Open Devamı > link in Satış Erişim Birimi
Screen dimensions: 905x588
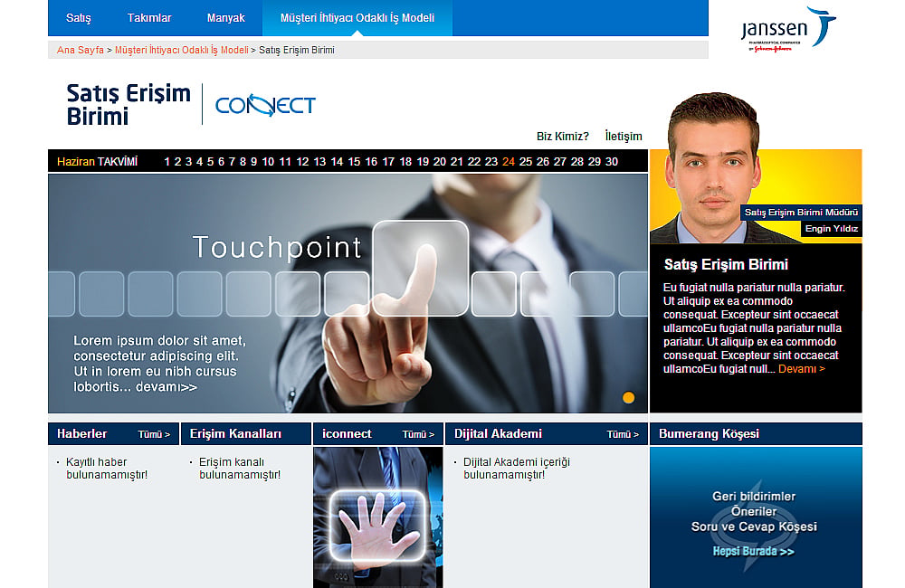click(801, 369)
